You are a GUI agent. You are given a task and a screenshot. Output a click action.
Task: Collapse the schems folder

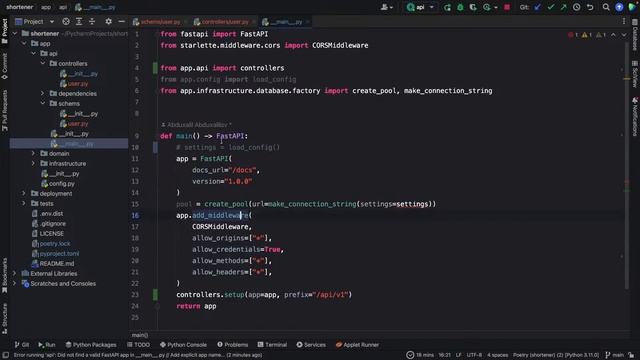(x=43, y=104)
